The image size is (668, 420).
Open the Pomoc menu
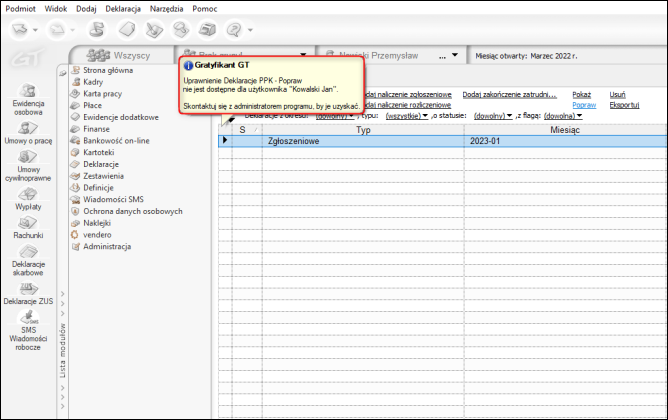(x=205, y=9)
